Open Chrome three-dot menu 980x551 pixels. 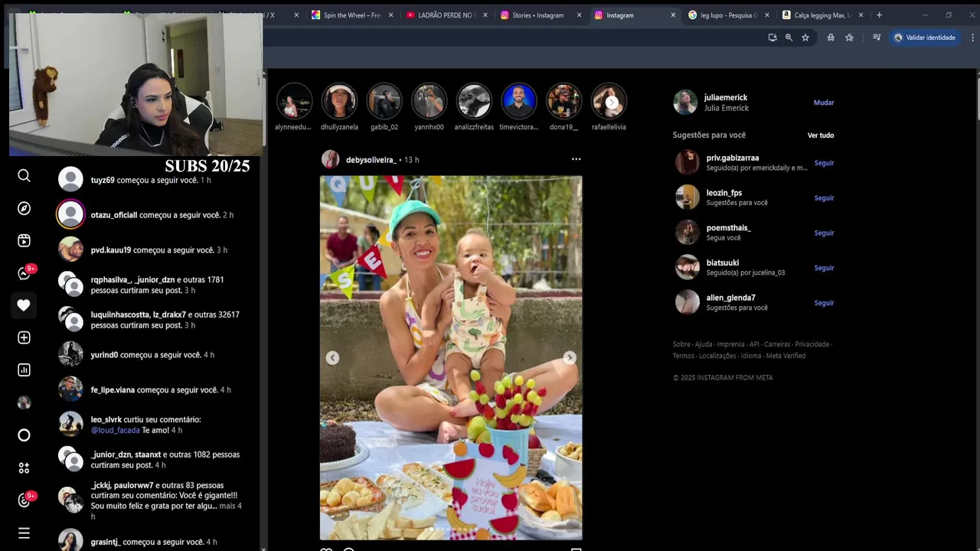972,37
